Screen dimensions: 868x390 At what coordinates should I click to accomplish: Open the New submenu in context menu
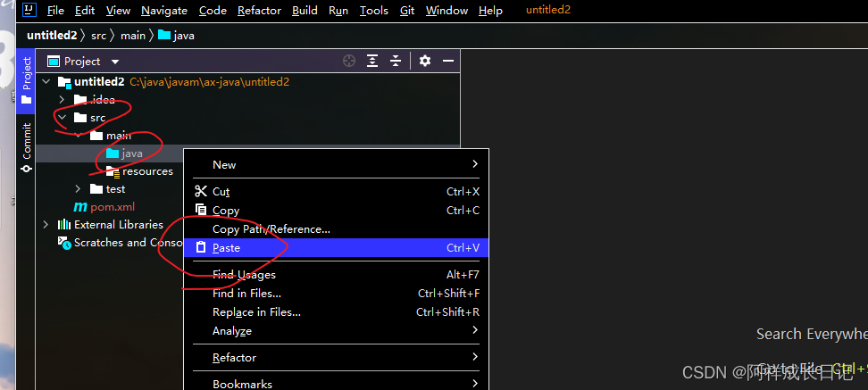tap(224, 164)
